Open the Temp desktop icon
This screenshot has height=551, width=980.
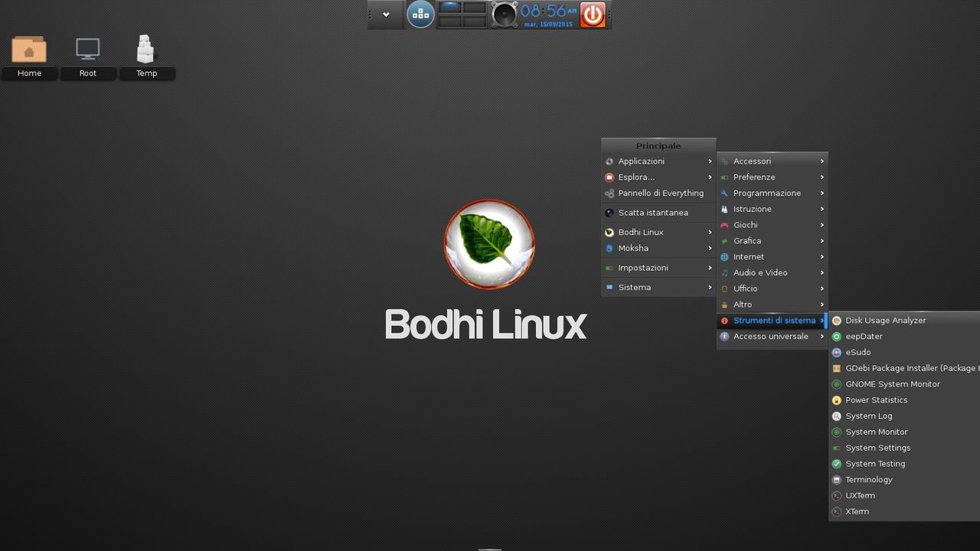(145, 50)
